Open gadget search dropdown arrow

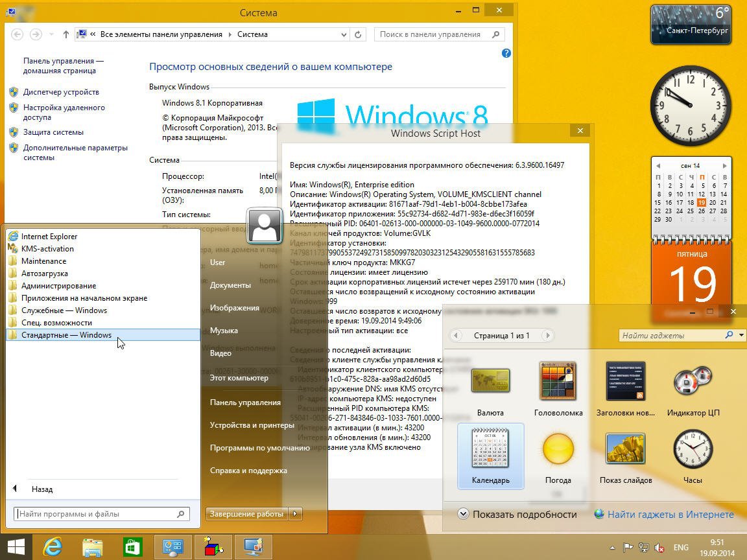click(x=741, y=335)
